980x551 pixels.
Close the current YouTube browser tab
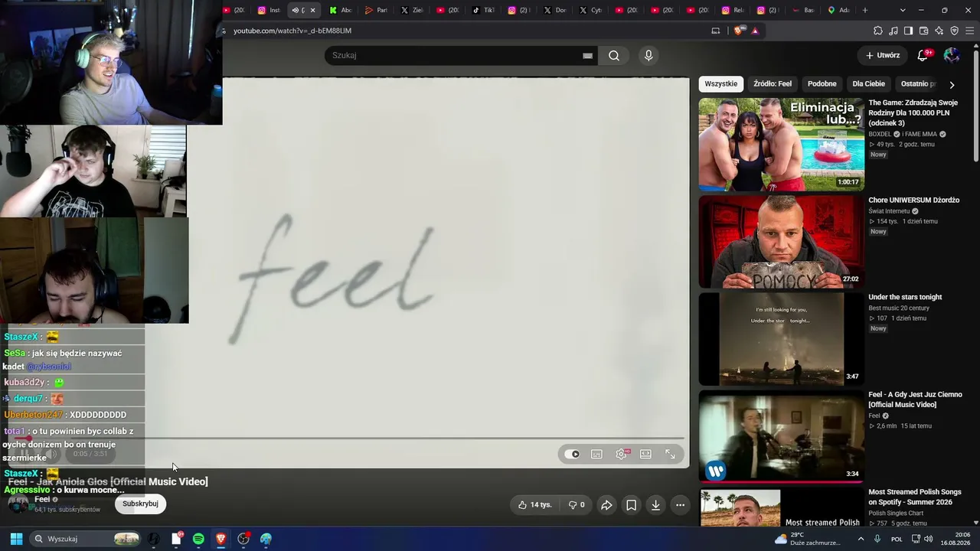pyautogui.click(x=312, y=10)
